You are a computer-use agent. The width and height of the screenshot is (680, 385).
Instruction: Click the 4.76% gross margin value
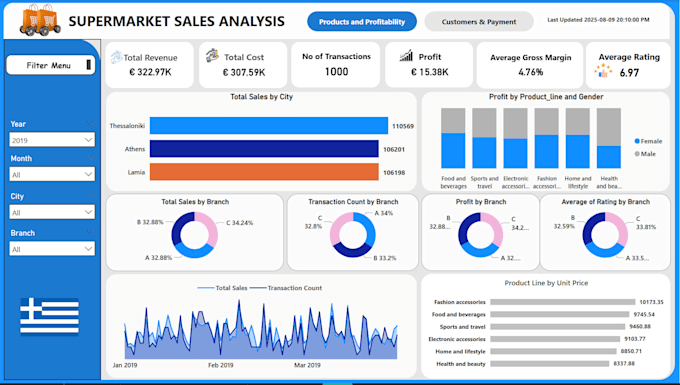pyautogui.click(x=531, y=72)
